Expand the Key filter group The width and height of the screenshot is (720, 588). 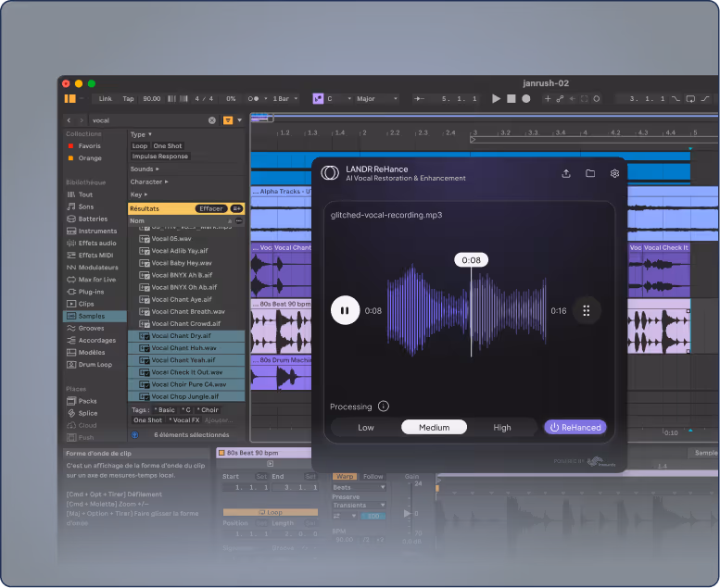coord(138,194)
